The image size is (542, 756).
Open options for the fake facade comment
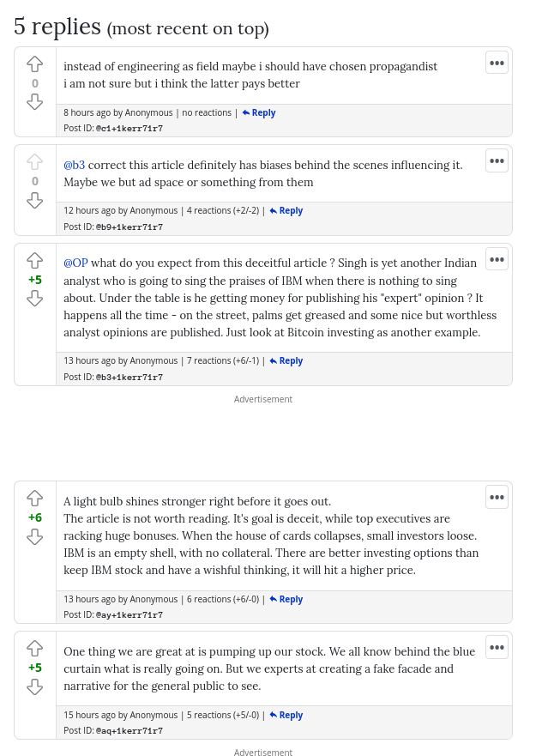coord(497,647)
